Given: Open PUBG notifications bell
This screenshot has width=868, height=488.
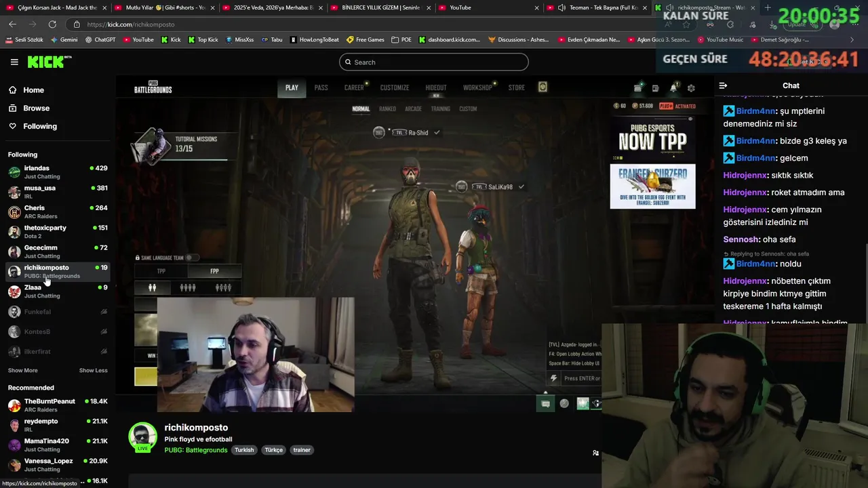Looking at the screenshot, I should coord(673,88).
